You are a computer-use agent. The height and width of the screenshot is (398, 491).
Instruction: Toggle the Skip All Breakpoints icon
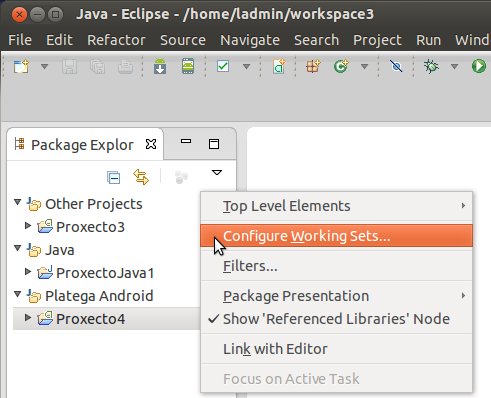[396, 66]
